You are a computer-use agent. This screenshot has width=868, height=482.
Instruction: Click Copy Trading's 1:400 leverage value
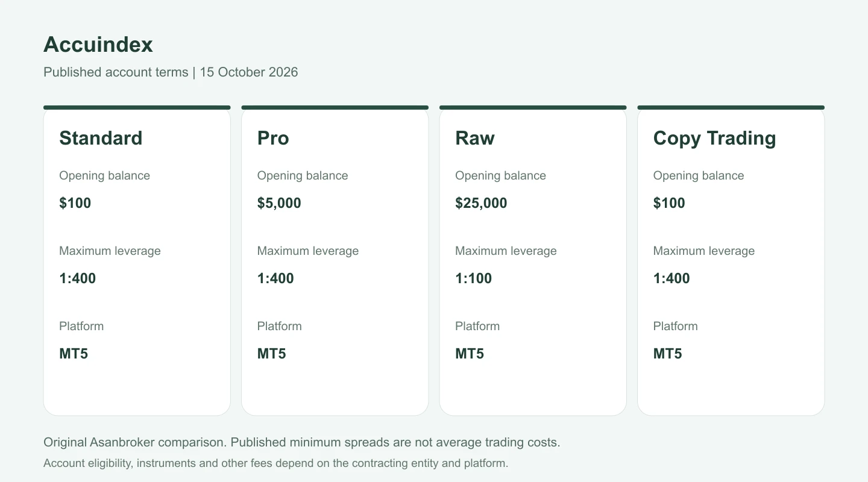click(x=671, y=278)
